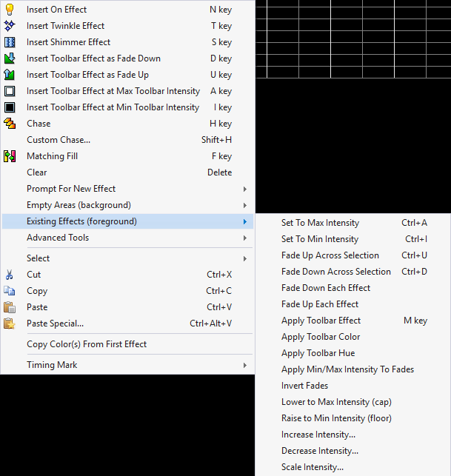Click Insert Toolbar Effect as Fade Up label
Viewport: 451px width, 476px height.
(x=87, y=75)
